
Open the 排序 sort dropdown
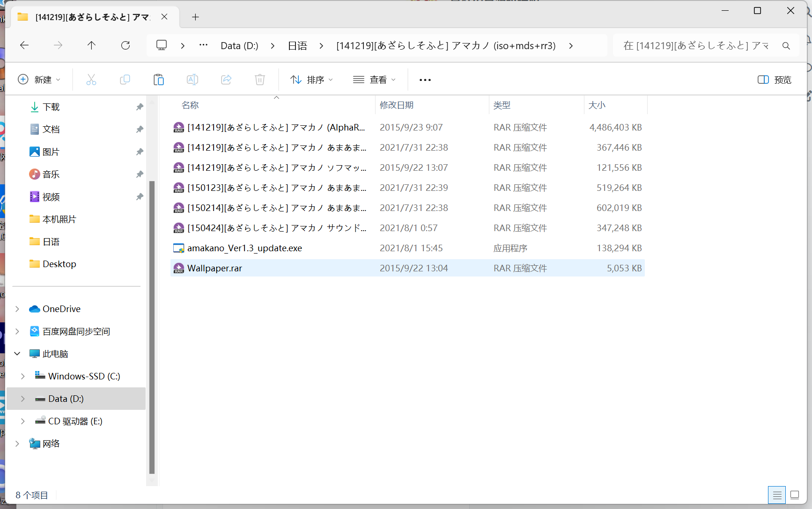[311, 80]
